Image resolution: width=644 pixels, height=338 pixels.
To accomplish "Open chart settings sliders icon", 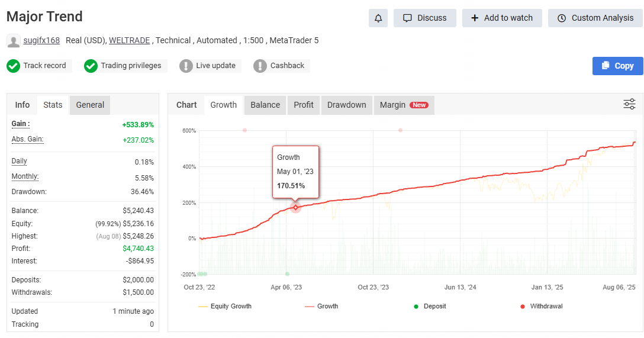I will tap(629, 104).
